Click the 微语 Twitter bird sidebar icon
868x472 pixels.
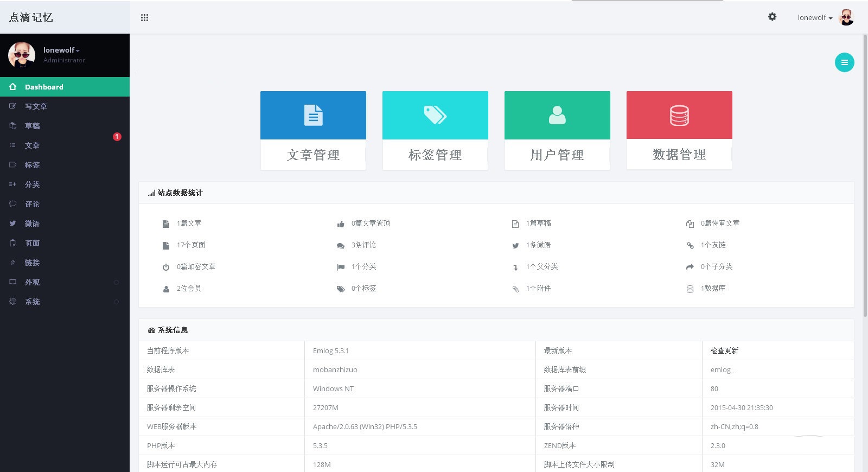[x=12, y=224]
